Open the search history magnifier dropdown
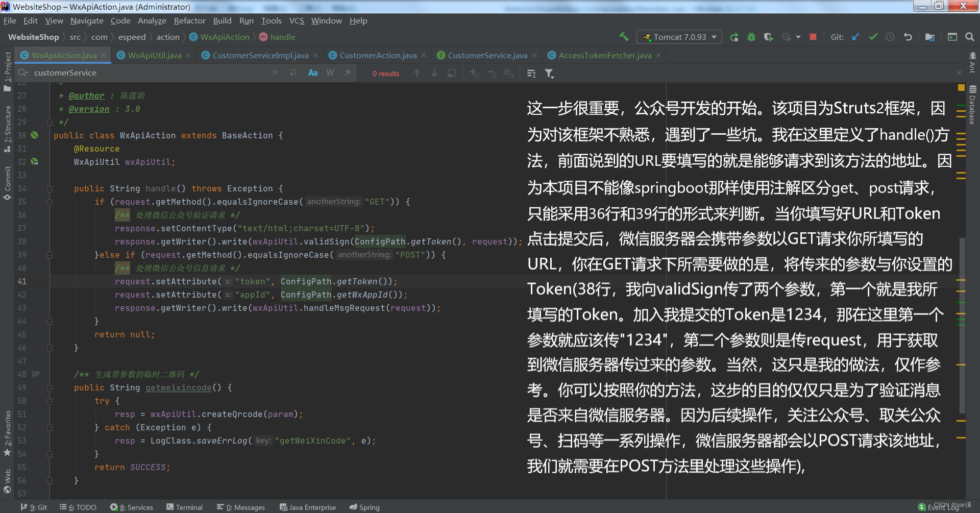Screen dimensions: 980x513 tap(23, 72)
